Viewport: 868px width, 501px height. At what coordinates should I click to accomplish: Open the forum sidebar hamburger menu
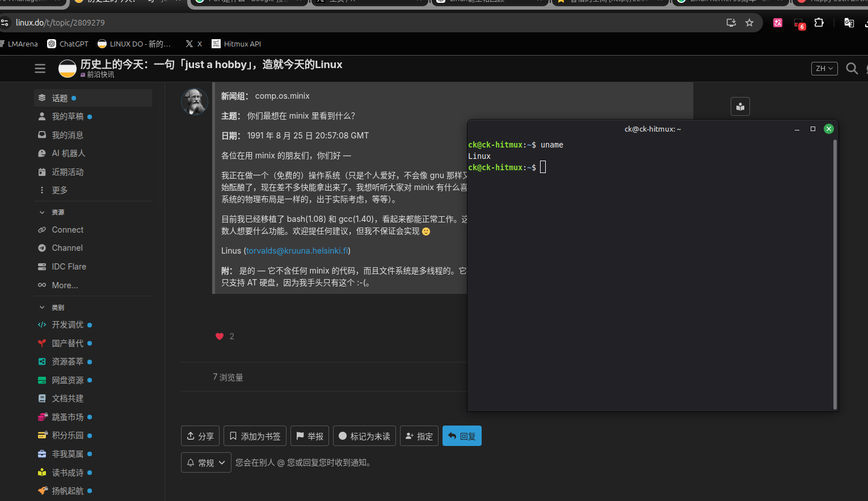40,69
